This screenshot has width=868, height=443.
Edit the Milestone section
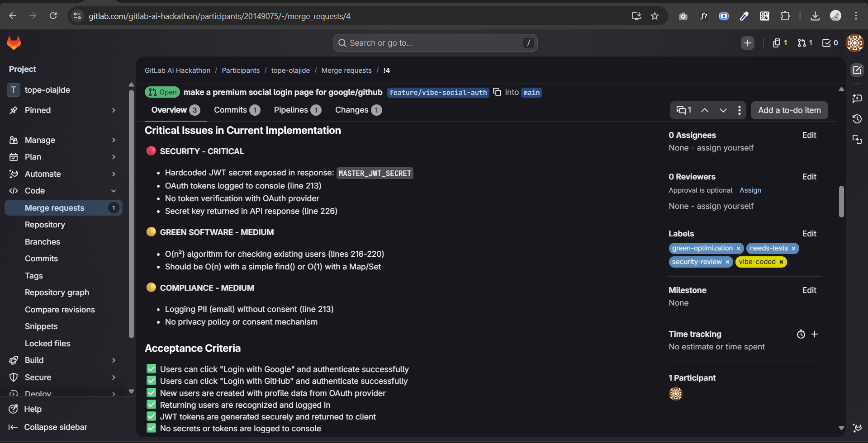tap(809, 290)
